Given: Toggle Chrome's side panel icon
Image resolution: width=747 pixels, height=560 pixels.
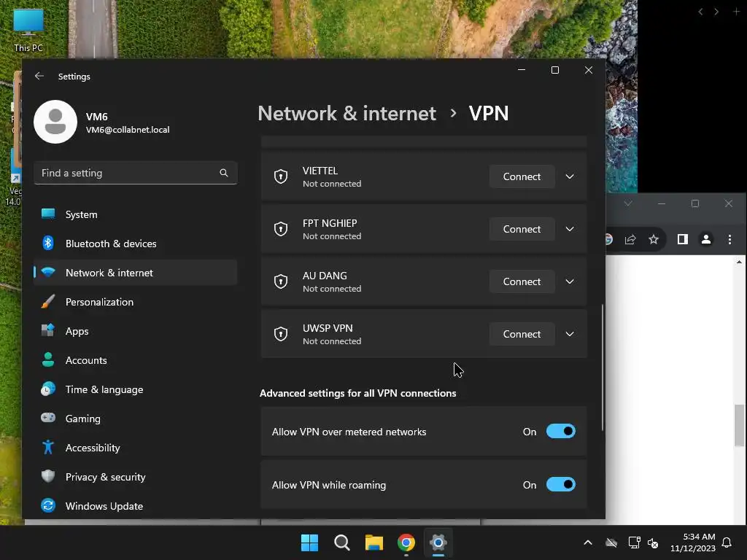Looking at the screenshot, I should point(683,239).
